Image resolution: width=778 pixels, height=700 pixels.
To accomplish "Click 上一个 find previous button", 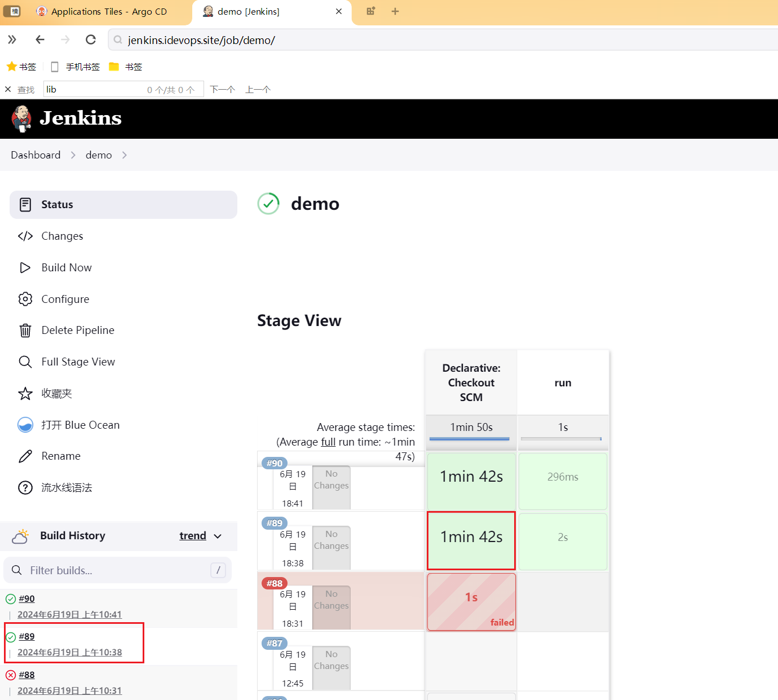I will [258, 90].
